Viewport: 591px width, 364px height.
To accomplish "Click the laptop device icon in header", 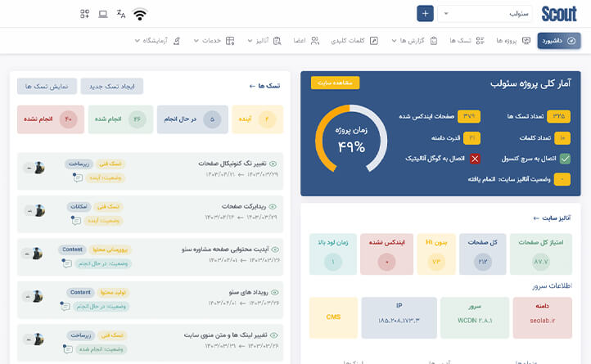I will [103, 14].
